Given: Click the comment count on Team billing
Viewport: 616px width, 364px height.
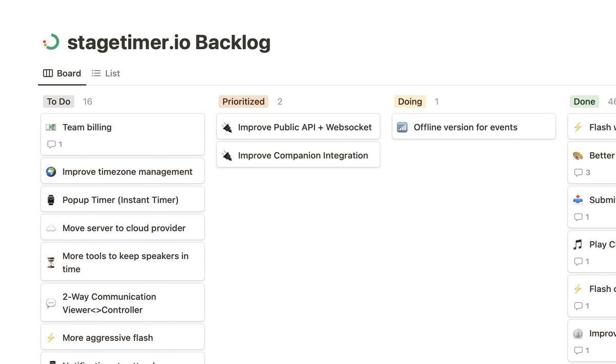Looking at the screenshot, I should click(x=54, y=145).
